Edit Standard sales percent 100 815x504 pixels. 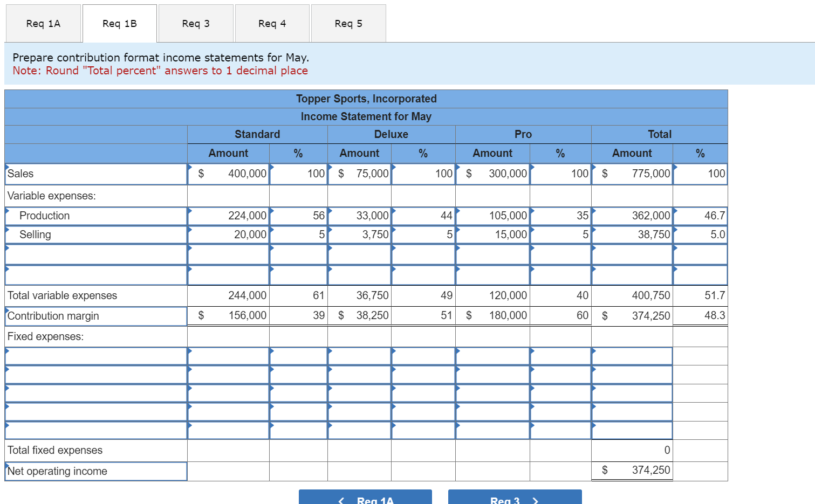pyautogui.click(x=298, y=174)
